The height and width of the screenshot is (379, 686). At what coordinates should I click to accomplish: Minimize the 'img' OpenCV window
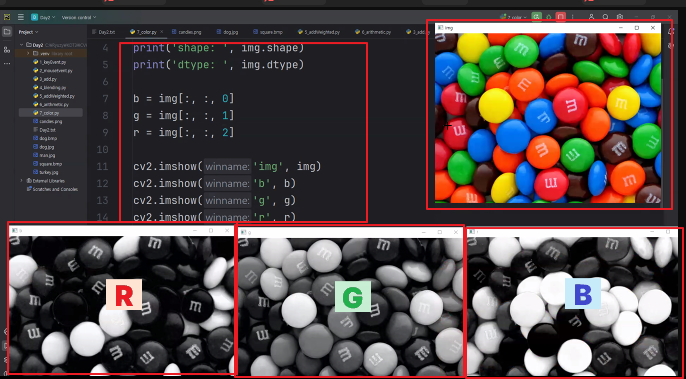click(x=621, y=28)
